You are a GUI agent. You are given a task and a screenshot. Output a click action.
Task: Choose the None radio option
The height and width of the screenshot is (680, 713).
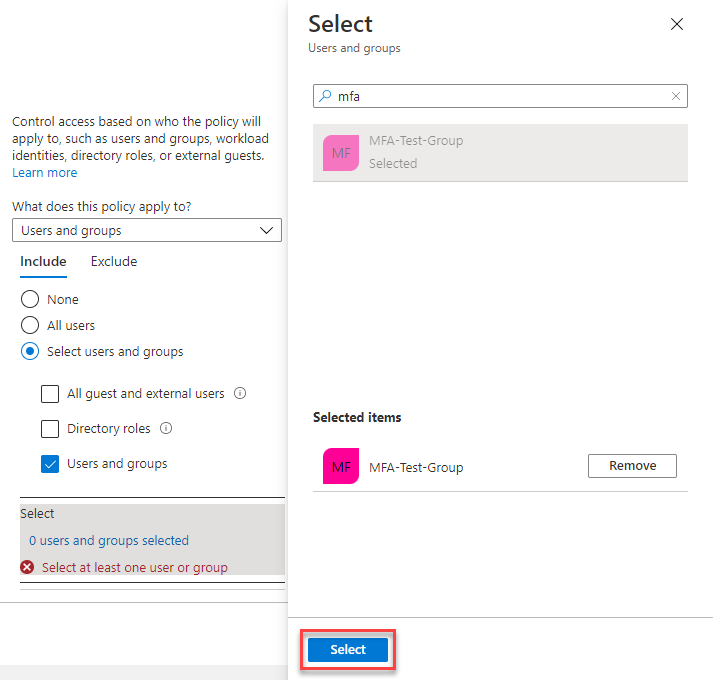tap(30, 299)
